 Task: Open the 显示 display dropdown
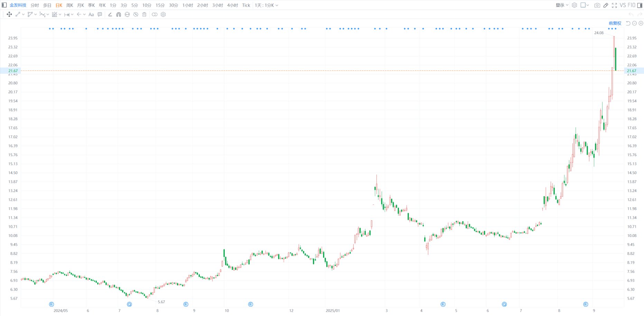click(x=562, y=5)
